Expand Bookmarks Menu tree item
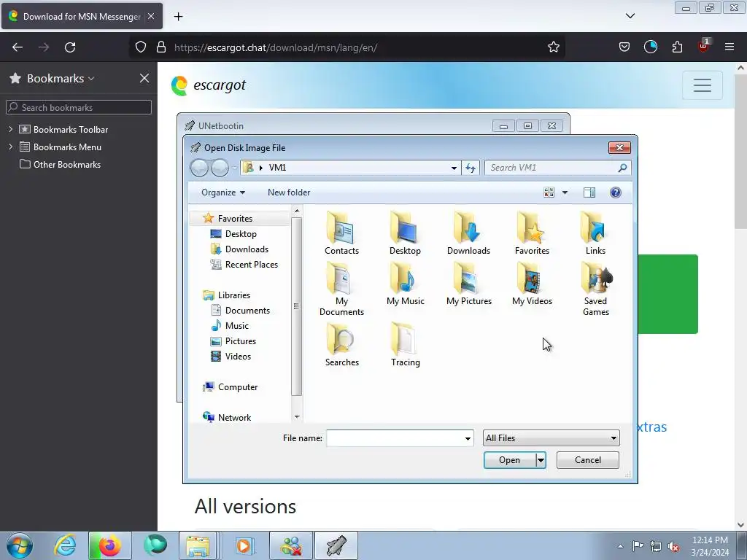This screenshot has height=560, width=747. coord(10,147)
